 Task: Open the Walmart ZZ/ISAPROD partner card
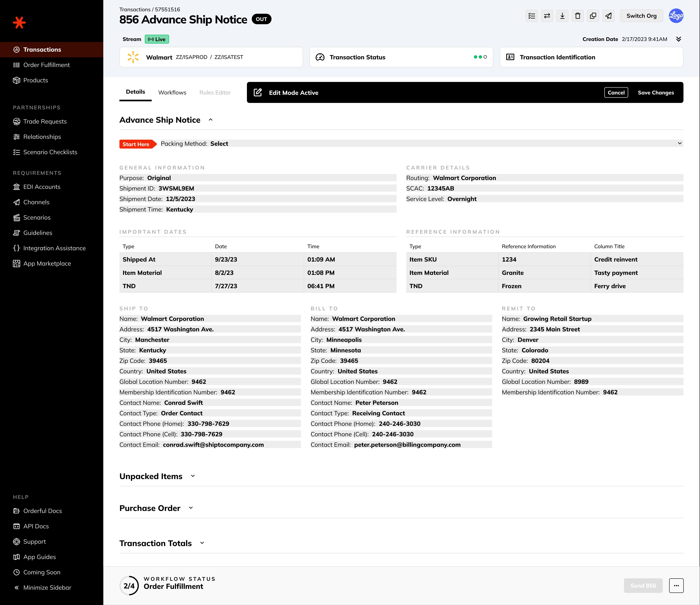[x=211, y=57]
